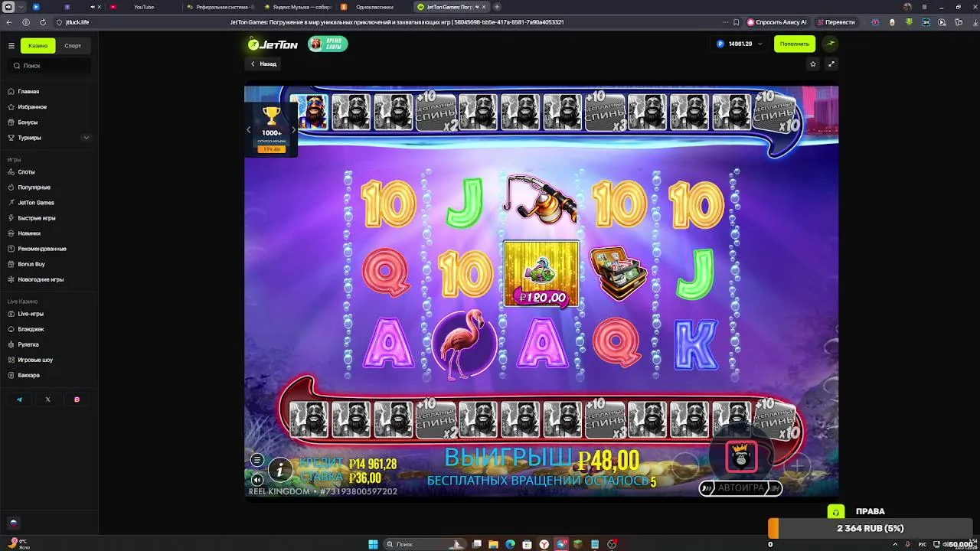
Task: Expand the Турниры chevron
Action: [86, 138]
